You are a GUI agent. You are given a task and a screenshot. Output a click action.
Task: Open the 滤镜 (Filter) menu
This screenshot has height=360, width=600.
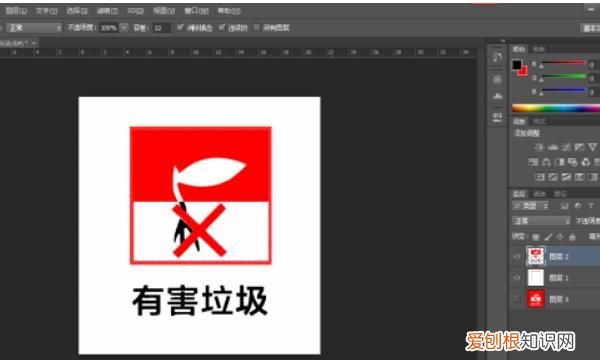107,11
